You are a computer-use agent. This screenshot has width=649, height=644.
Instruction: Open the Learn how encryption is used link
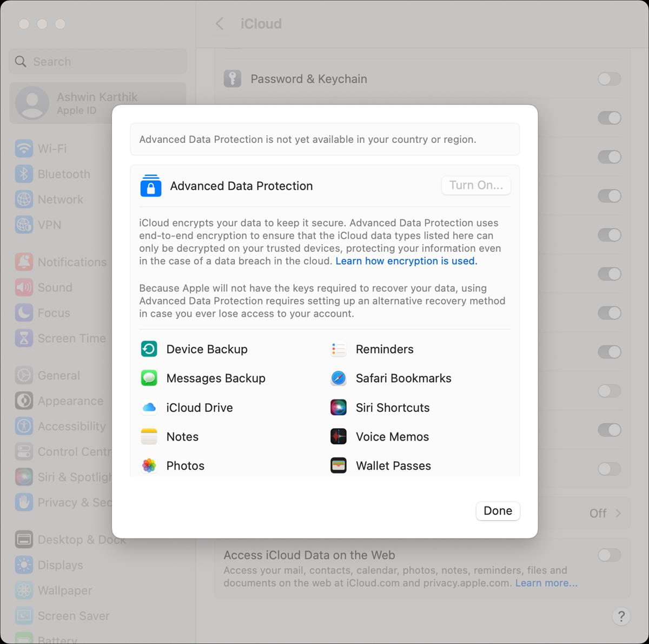pyautogui.click(x=406, y=261)
